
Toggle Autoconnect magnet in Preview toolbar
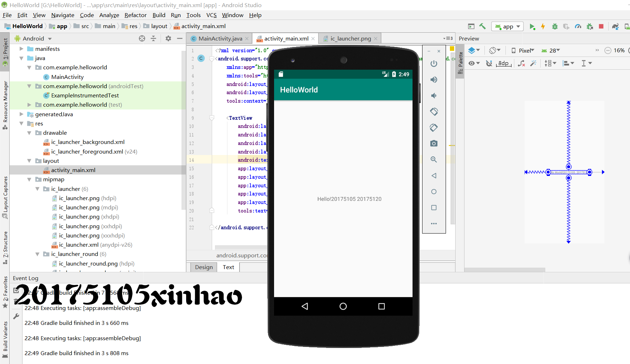tap(489, 63)
